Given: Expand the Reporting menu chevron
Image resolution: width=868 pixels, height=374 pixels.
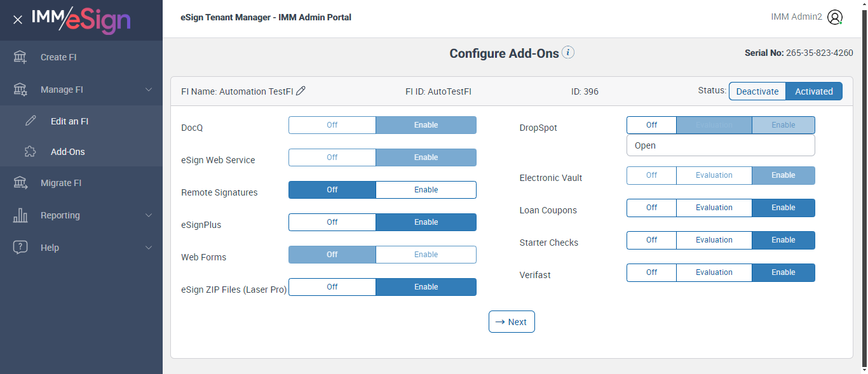Looking at the screenshot, I should point(149,215).
